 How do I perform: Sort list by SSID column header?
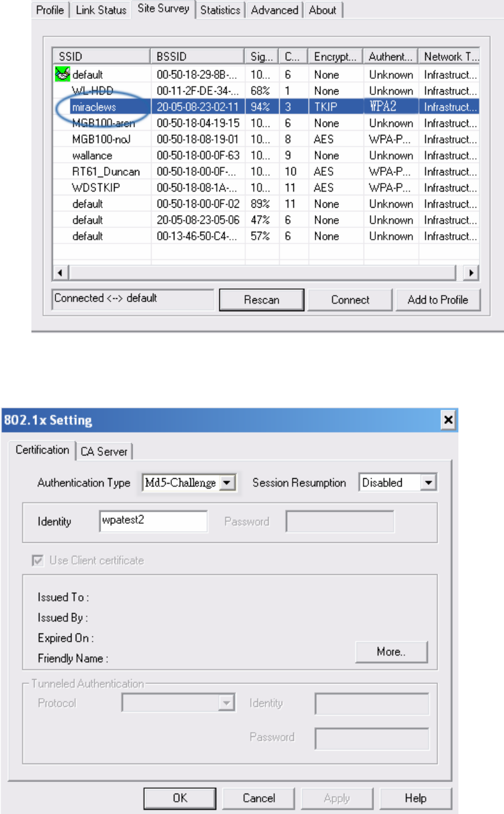tap(101, 57)
